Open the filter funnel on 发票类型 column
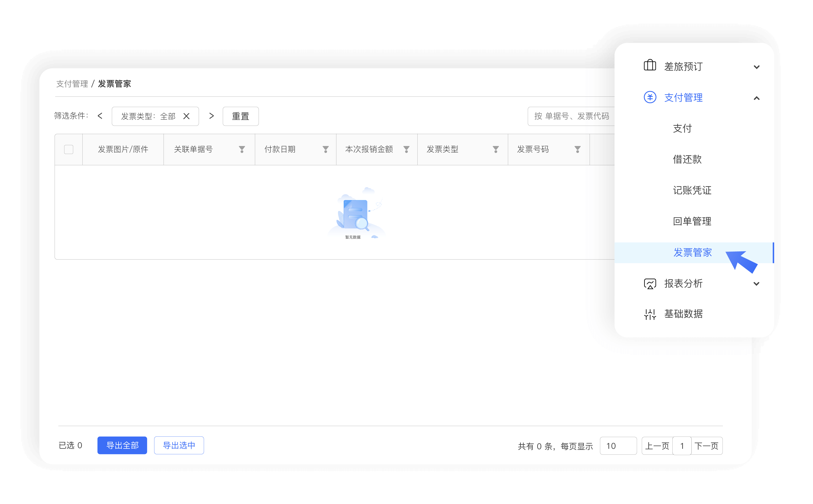This screenshot has height=504, width=813. pos(496,149)
